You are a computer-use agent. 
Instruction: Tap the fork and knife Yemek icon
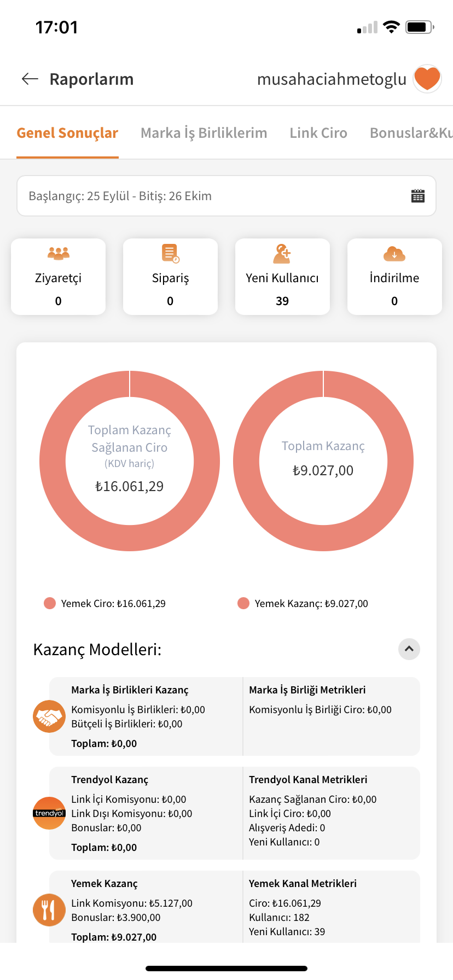tap(49, 910)
